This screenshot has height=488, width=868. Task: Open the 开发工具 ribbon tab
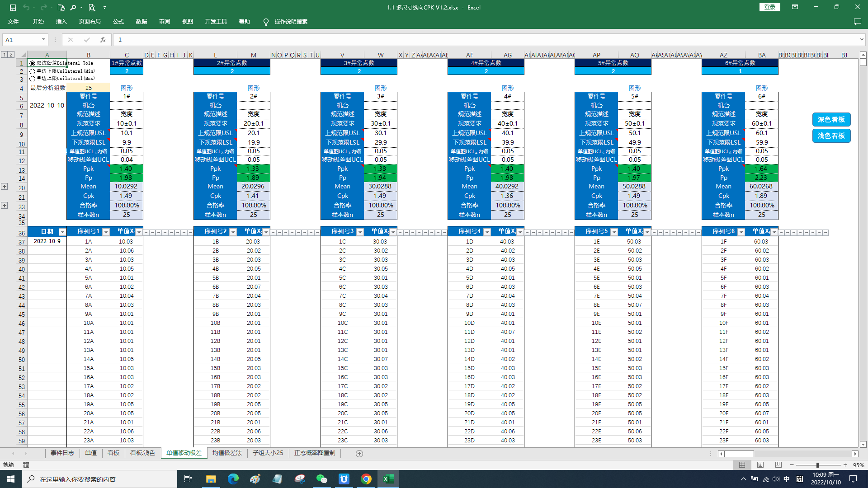pos(216,22)
